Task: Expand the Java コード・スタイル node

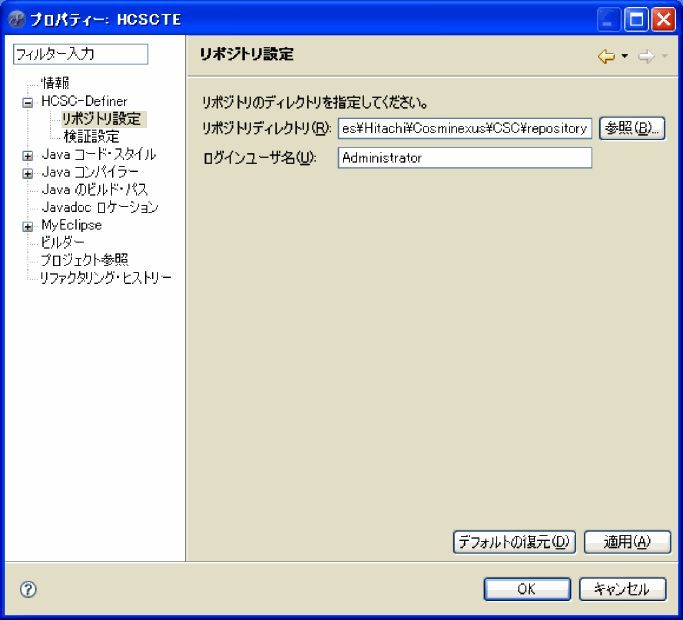Action: [27, 156]
